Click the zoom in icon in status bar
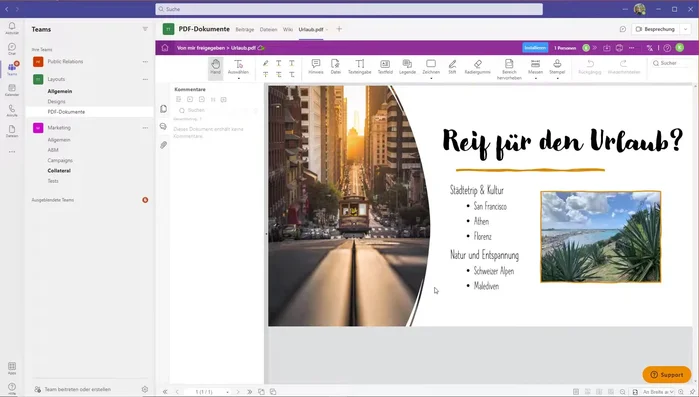The image size is (699, 397). (x=681, y=392)
